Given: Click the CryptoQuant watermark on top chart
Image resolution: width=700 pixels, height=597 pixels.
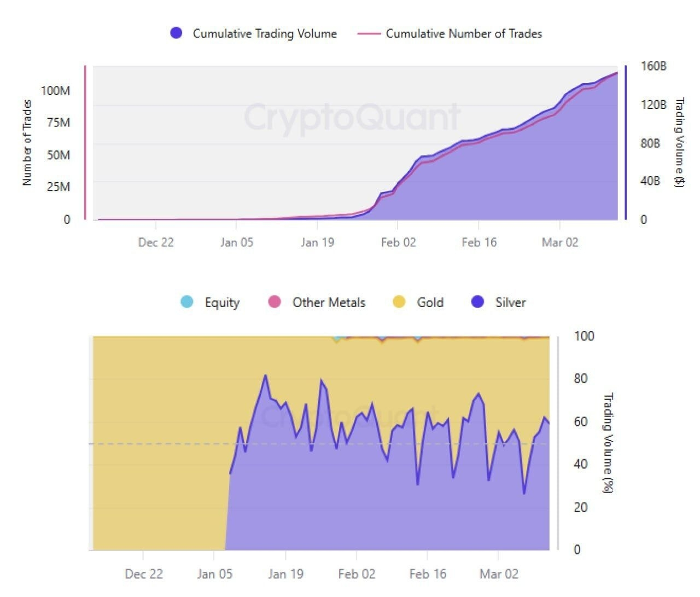Looking at the screenshot, I should (352, 117).
